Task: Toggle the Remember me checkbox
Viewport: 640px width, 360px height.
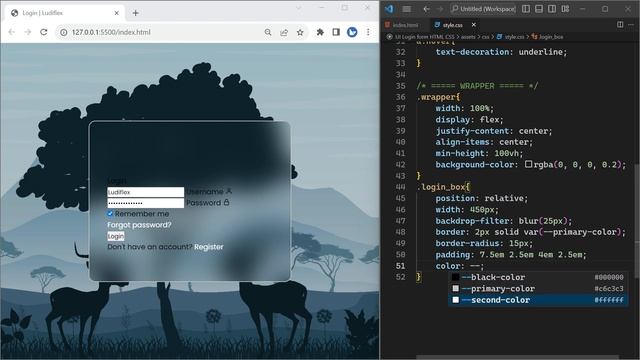Action: click(x=110, y=213)
